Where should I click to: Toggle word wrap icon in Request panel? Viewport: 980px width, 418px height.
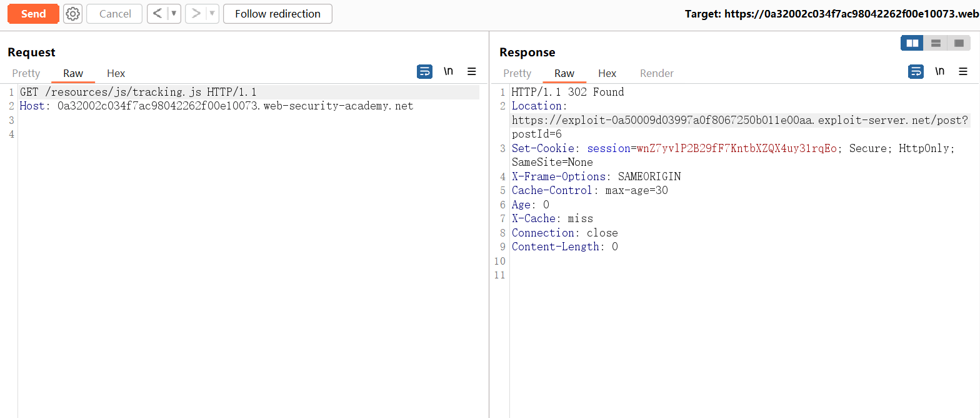coord(424,71)
